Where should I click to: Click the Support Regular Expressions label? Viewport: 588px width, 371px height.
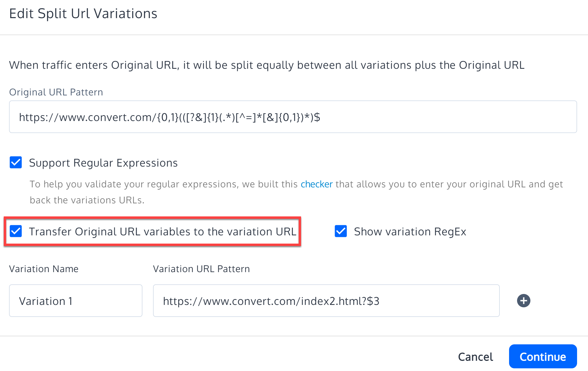pyautogui.click(x=103, y=163)
